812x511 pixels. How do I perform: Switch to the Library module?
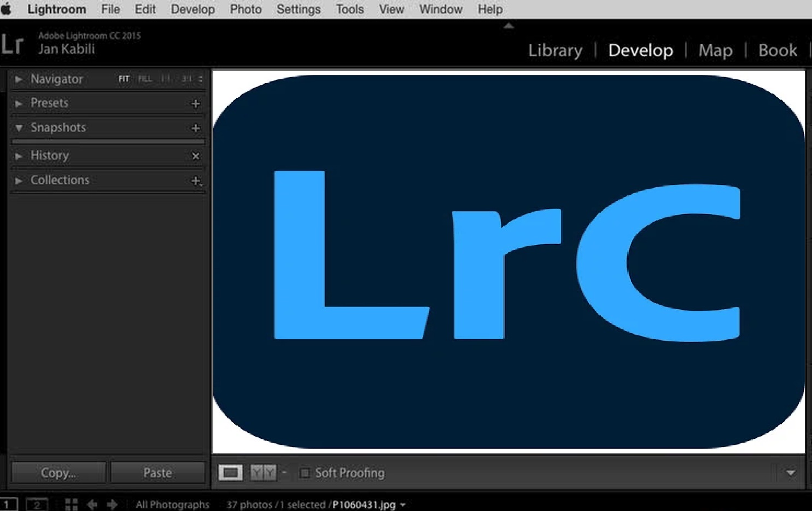pyautogui.click(x=554, y=50)
